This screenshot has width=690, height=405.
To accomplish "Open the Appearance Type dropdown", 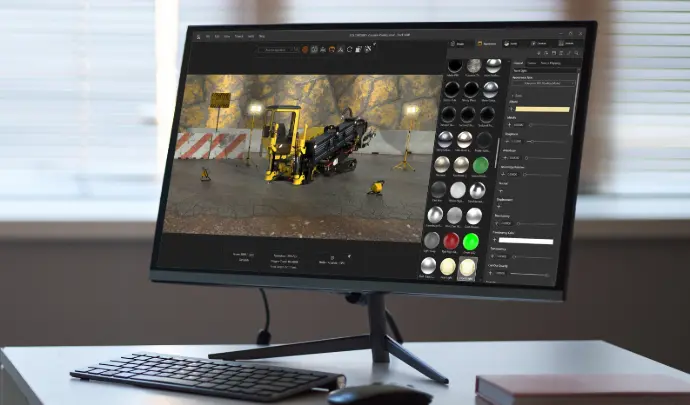I will [x=544, y=83].
